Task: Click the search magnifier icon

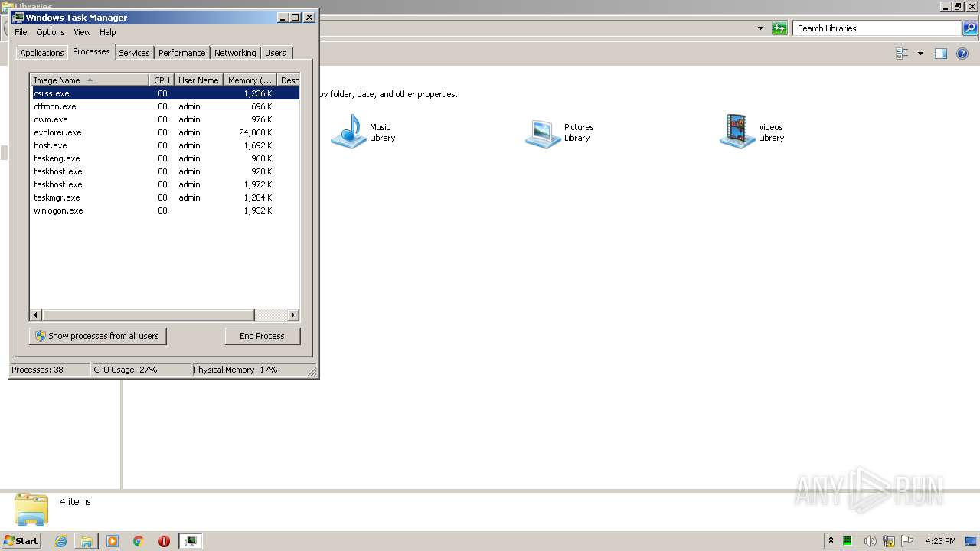Action: 970,28
